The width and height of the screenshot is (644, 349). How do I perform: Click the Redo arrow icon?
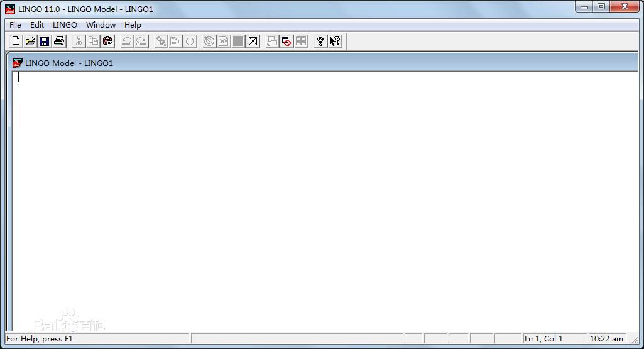(141, 41)
